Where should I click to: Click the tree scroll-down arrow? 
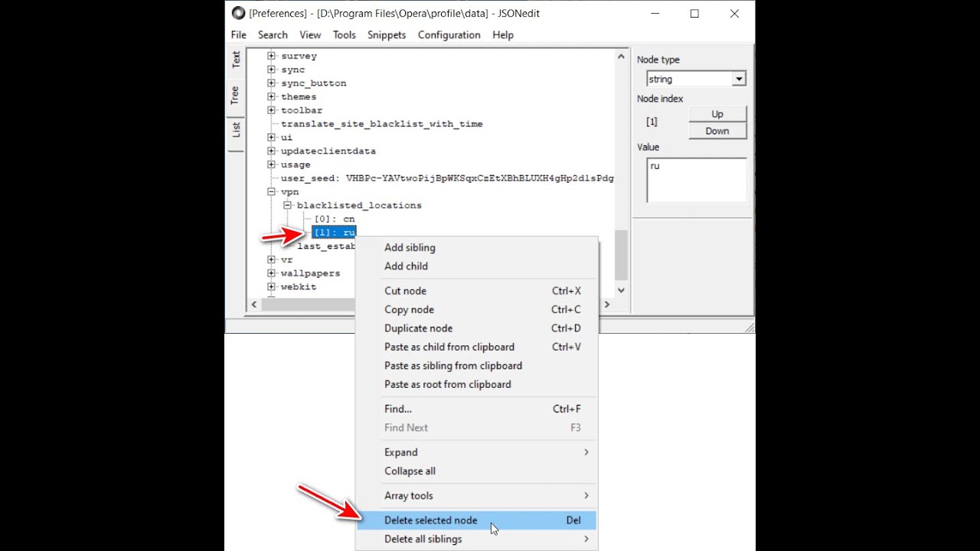(621, 290)
